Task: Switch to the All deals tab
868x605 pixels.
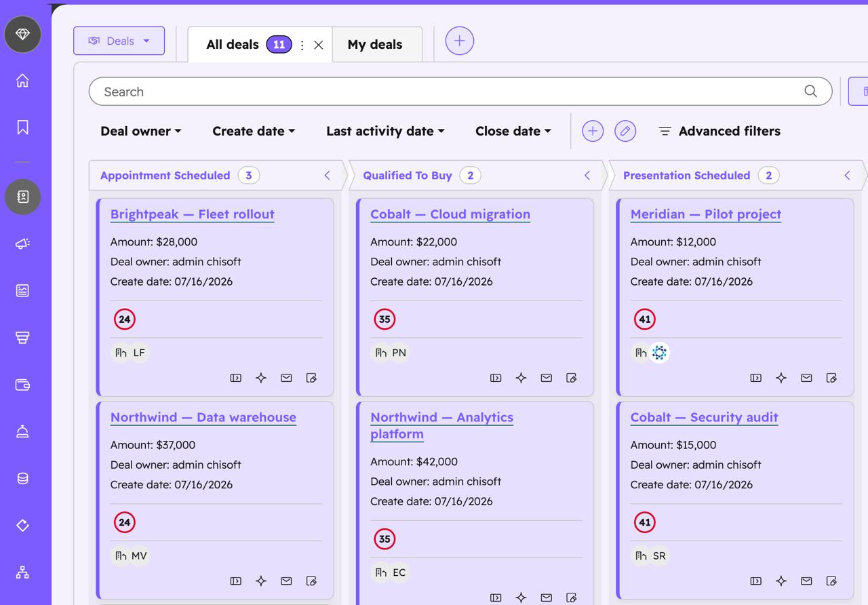Action: [233, 45]
